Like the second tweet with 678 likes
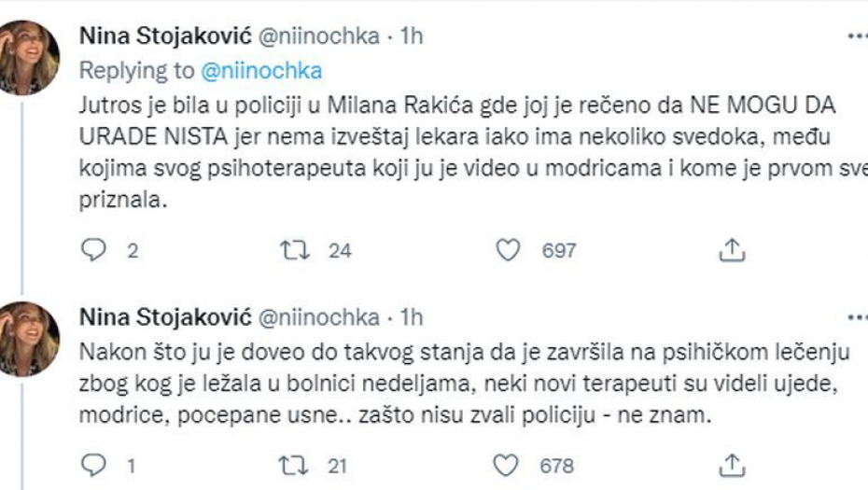The height and width of the screenshot is (490, 868). point(506,464)
